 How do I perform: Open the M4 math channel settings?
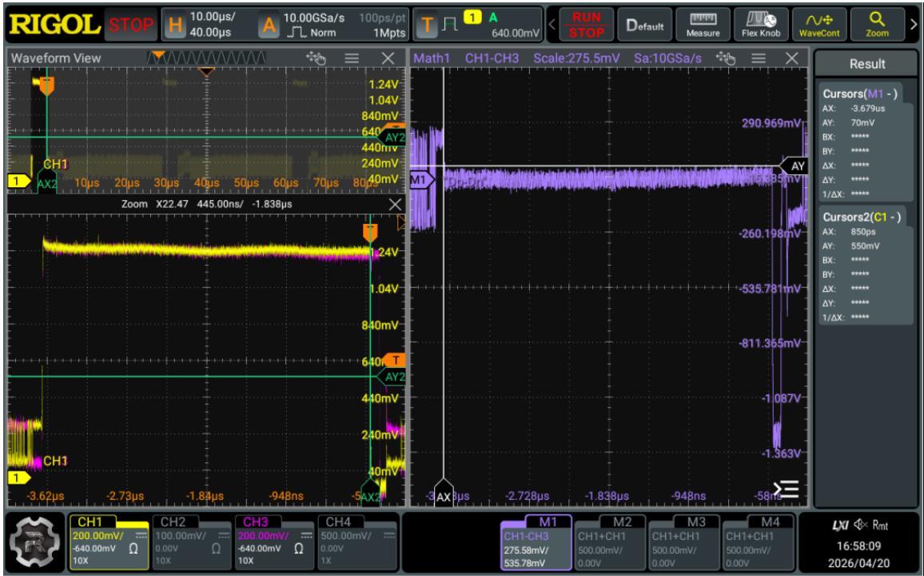(x=759, y=542)
